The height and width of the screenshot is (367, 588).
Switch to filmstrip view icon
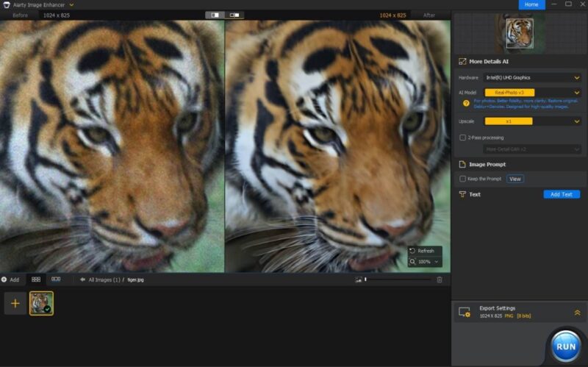(x=56, y=279)
